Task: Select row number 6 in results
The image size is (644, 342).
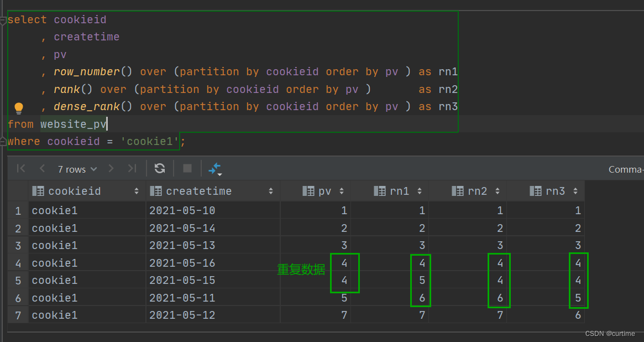Action: 18,298
